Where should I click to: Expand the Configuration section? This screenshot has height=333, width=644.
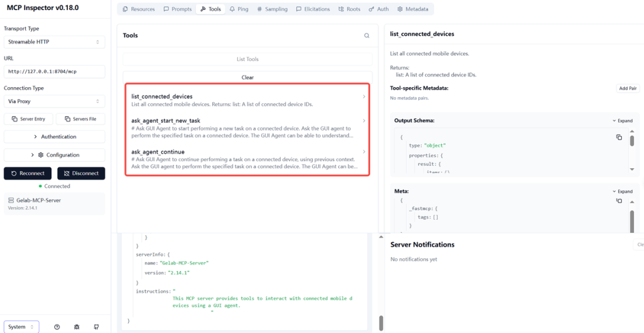click(x=54, y=155)
